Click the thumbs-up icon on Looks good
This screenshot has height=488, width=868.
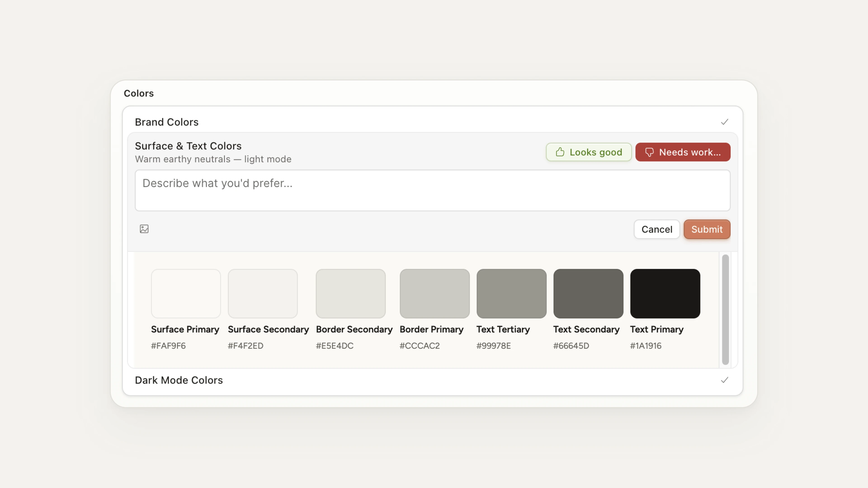(560, 152)
